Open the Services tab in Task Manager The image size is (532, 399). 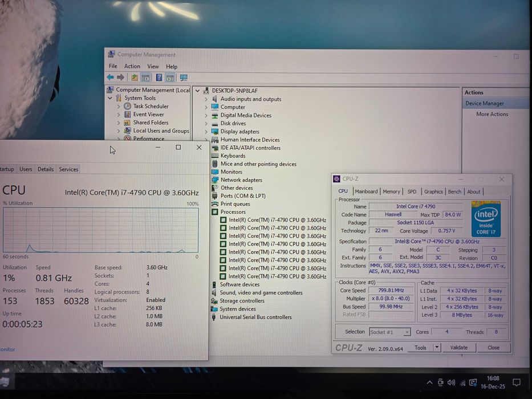(x=68, y=169)
